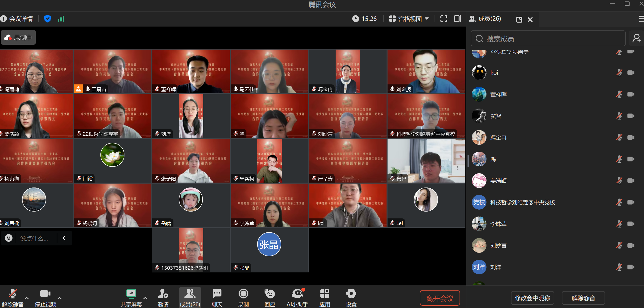Open the apps (应用) icon
Screen dimensions: 644x308
325,294
